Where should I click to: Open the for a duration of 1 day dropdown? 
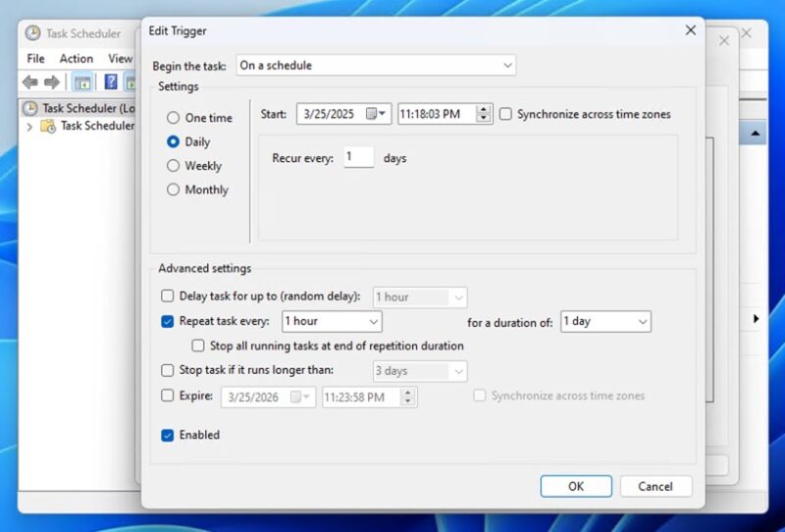(x=605, y=321)
